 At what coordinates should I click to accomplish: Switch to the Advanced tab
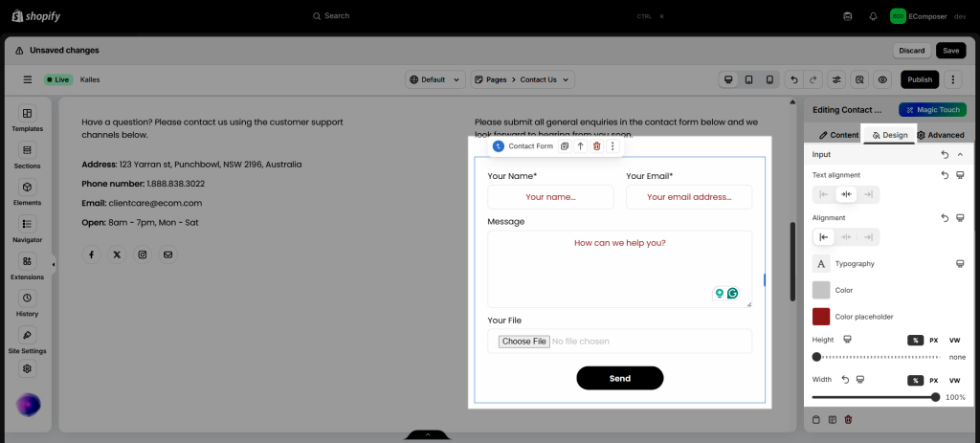click(940, 135)
